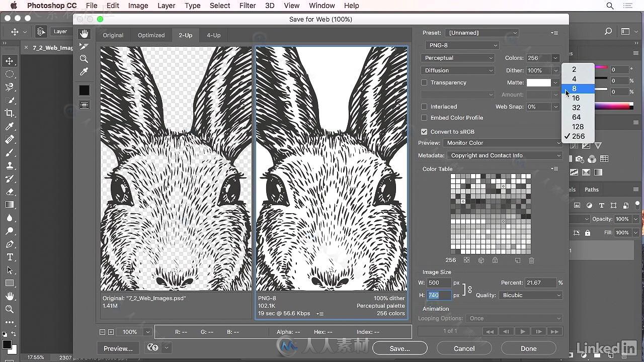Viewport: 644px width, 362px height.
Task: Toggle slices visibility button
Action: [84, 105]
